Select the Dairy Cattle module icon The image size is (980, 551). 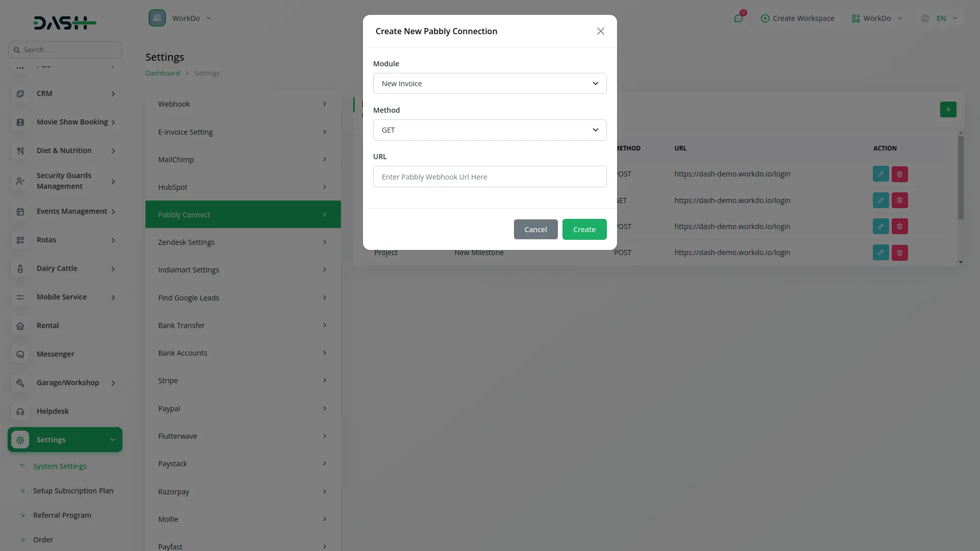20,268
